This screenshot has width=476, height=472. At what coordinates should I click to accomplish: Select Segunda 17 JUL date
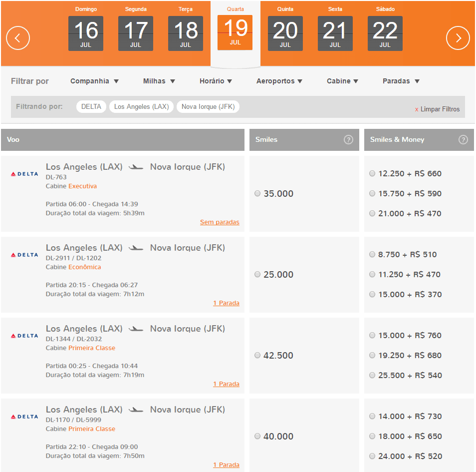[x=135, y=33]
